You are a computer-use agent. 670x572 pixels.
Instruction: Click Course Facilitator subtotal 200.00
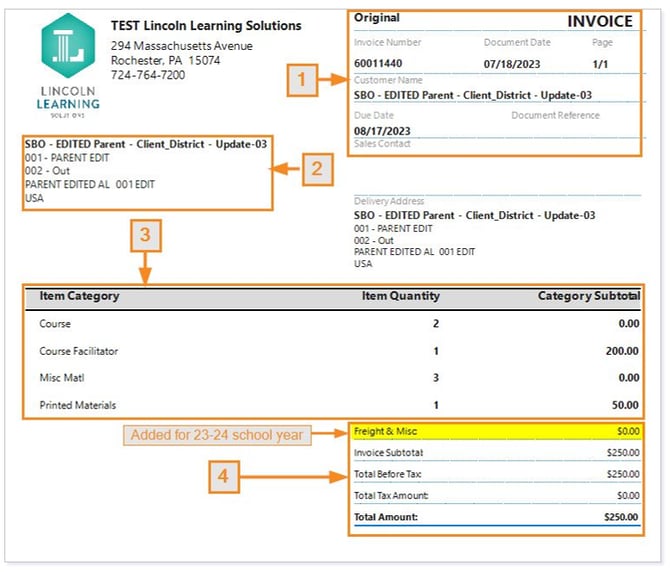[x=622, y=351]
